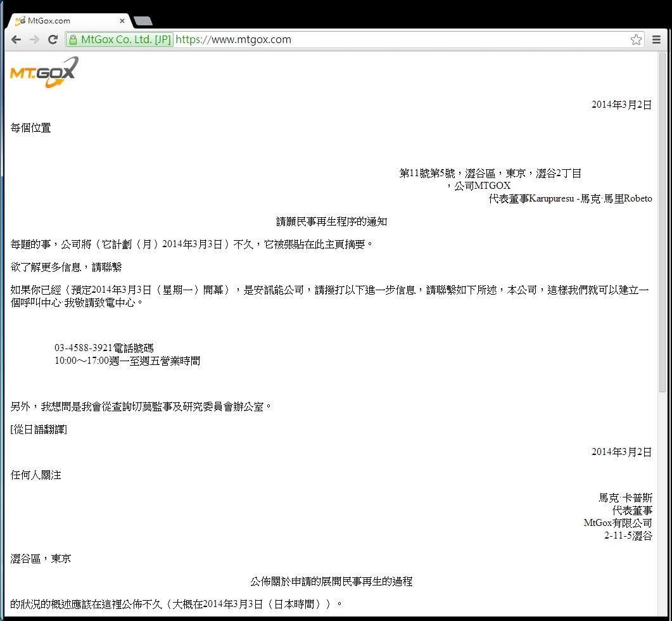Click the text 任何人關注

[x=35, y=475]
